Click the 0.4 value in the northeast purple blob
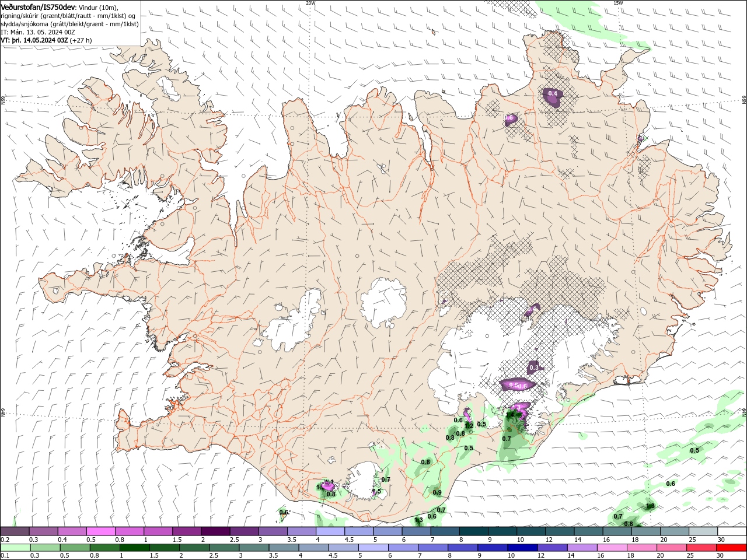Screen dimensions: 747x560 [x=553, y=94]
